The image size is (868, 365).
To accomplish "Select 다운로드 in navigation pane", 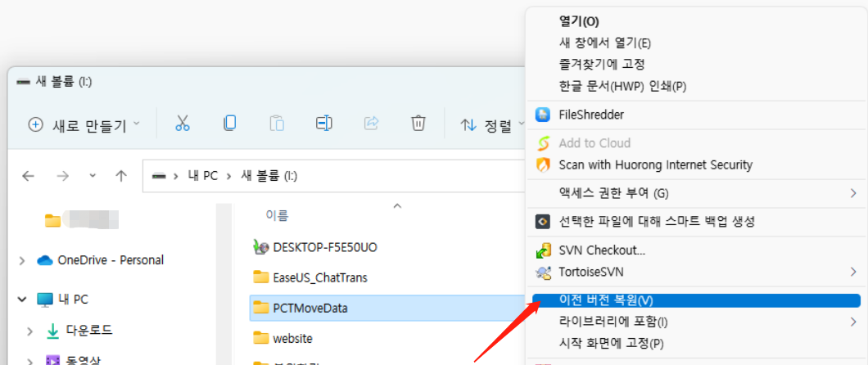I will point(89,331).
